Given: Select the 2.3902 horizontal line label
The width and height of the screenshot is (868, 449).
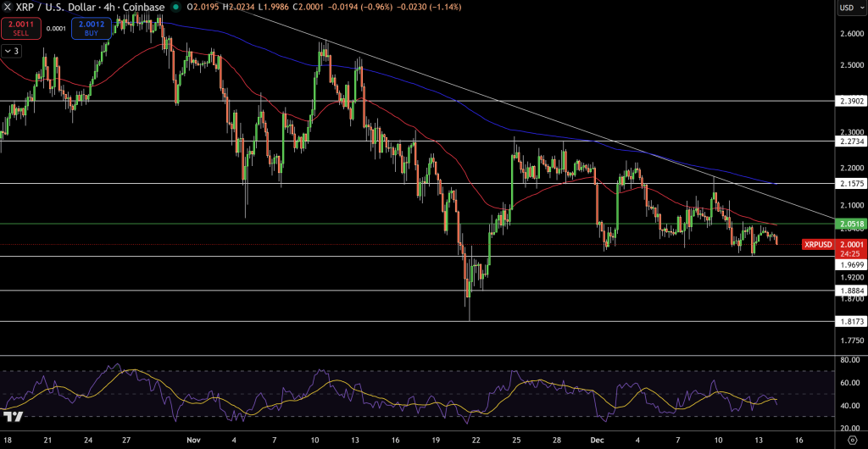Looking at the screenshot, I should tap(851, 101).
